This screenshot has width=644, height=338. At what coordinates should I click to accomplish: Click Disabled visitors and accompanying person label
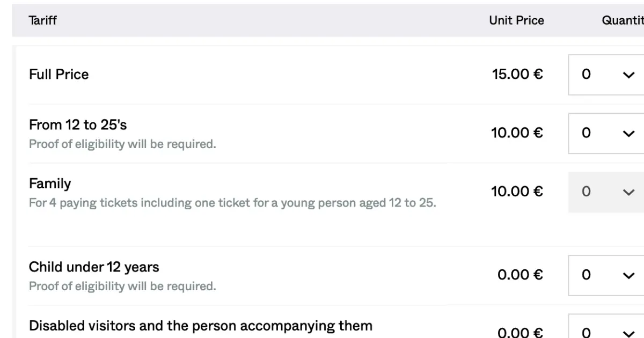pos(201,326)
